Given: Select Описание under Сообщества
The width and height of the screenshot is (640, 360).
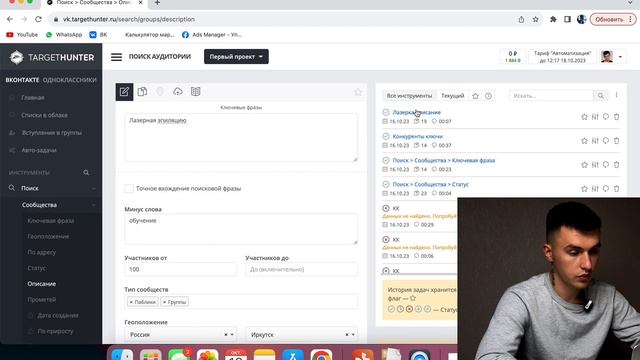Looking at the screenshot, I should pyautogui.click(x=42, y=284).
